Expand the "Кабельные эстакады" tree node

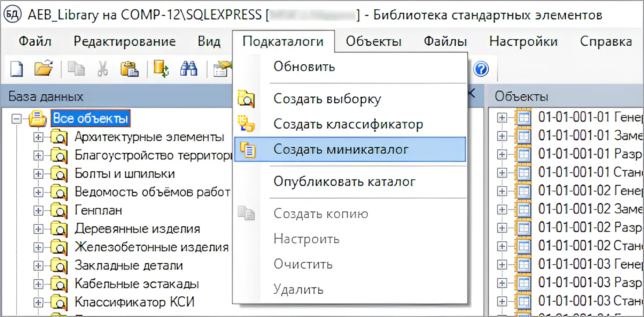(39, 284)
